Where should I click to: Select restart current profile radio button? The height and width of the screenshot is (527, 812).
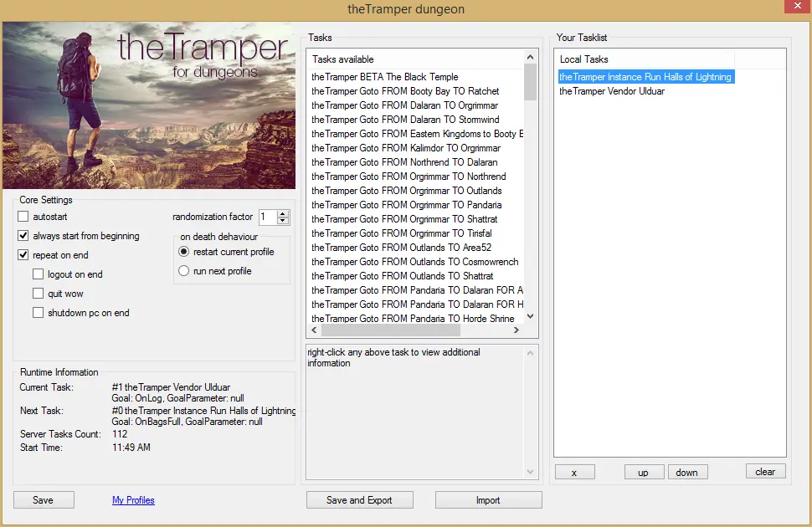tap(184, 252)
